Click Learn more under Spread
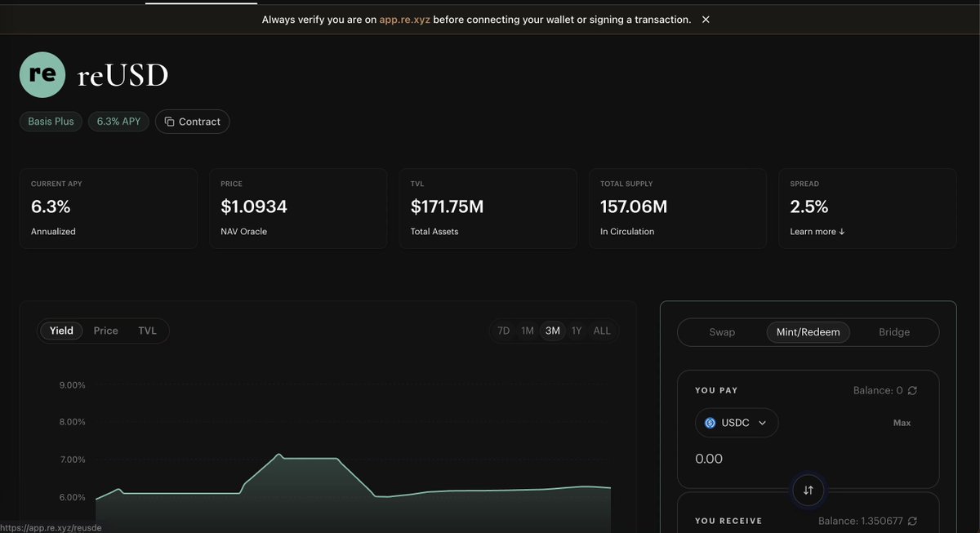This screenshot has width=980, height=533. [x=817, y=232]
